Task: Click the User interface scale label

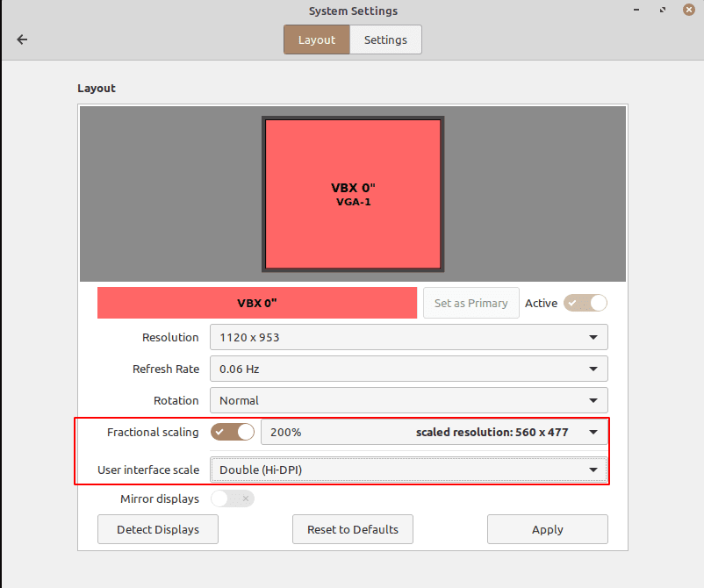Action: click(x=148, y=470)
